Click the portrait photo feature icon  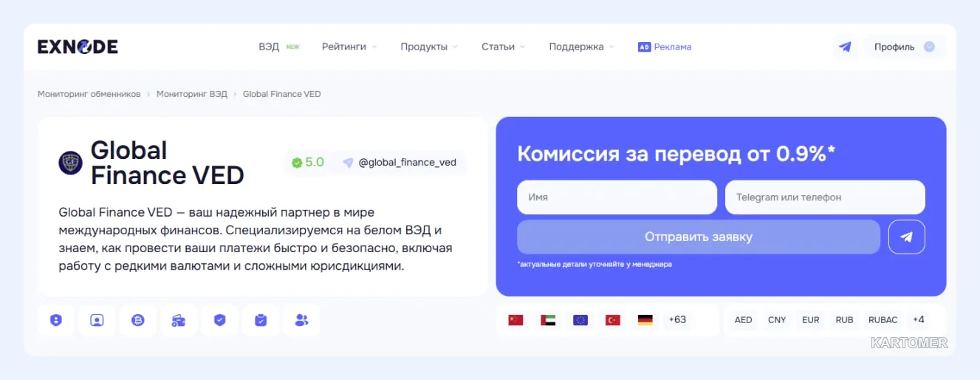click(97, 320)
